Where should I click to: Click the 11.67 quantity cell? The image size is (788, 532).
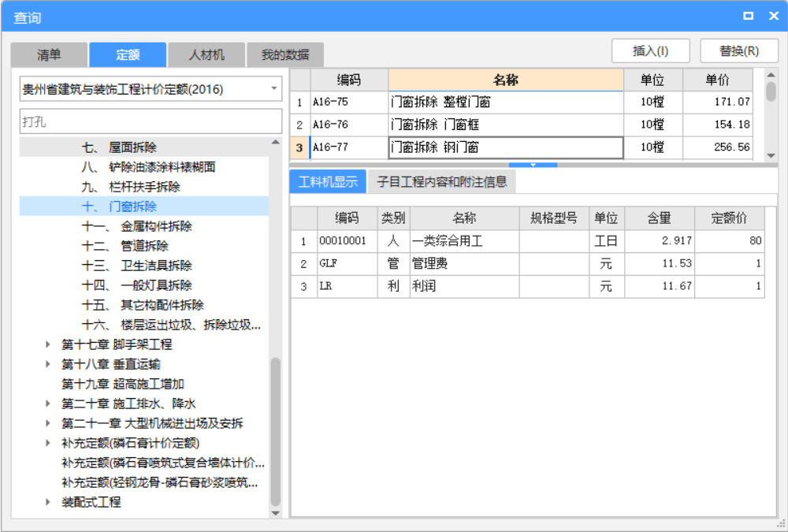(x=660, y=286)
